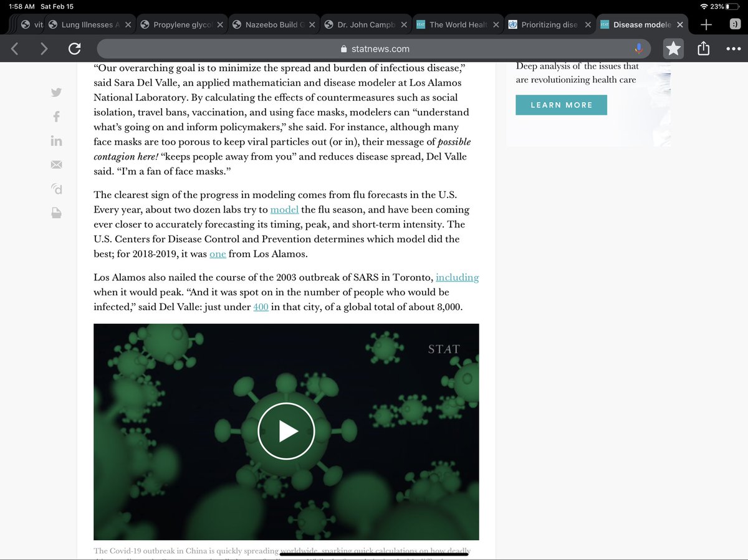Play the STAT coronavirus video
Image resolution: width=748 pixels, height=560 pixels.
pyautogui.click(x=286, y=431)
